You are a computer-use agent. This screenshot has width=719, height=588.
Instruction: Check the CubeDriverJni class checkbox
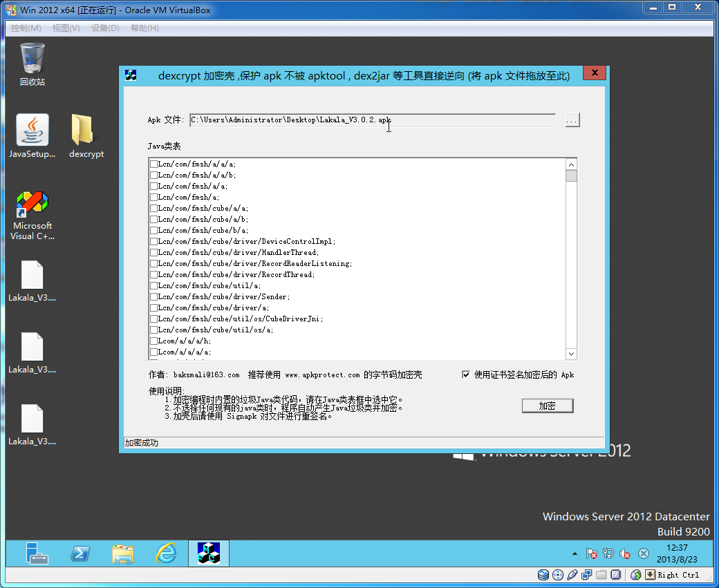point(154,319)
